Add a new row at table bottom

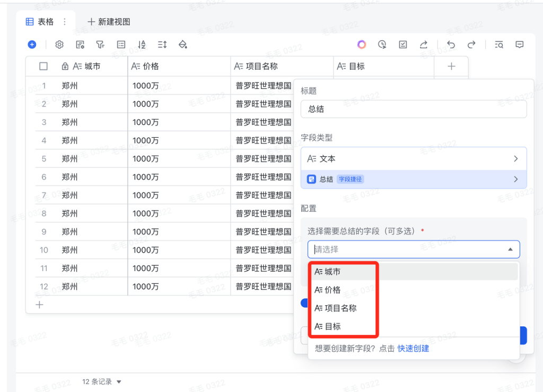[x=39, y=305]
